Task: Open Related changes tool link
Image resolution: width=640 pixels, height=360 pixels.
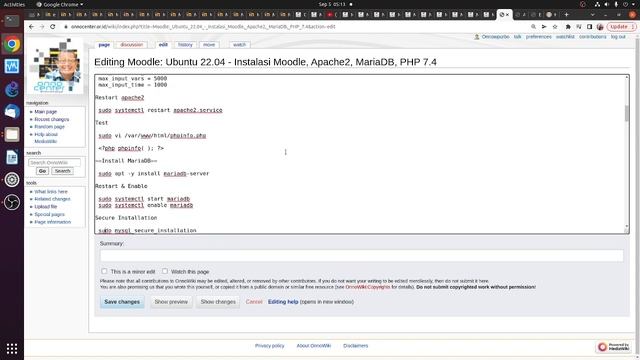Action: (52, 199)
